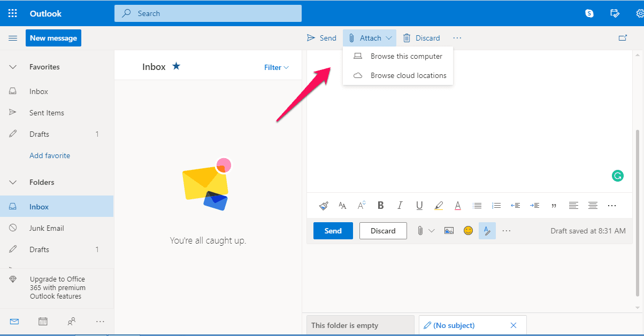This screenshot has height=336, width=644.
Task: Select the Format painter brush icon
Action: click(x=324, y=205)
